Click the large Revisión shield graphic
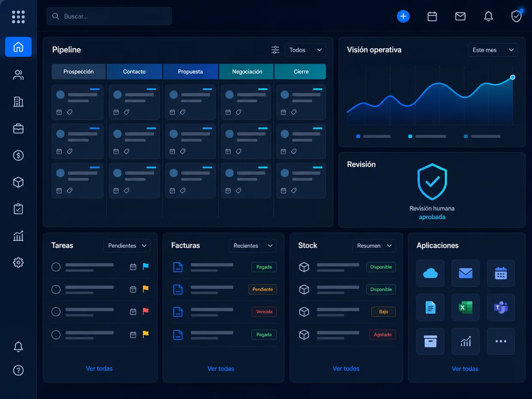Image resolution: width=532 pixels, height=399 pixels. coord(432,182)
